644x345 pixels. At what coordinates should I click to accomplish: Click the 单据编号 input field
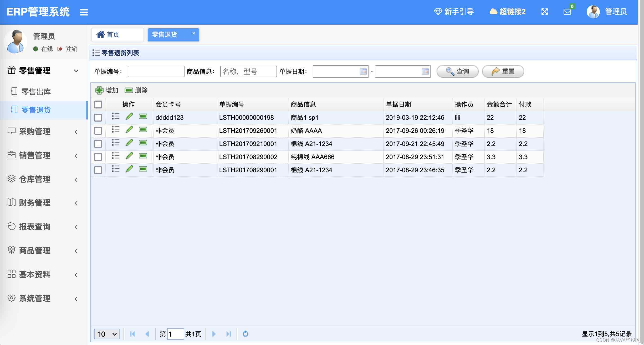[156, 71]
